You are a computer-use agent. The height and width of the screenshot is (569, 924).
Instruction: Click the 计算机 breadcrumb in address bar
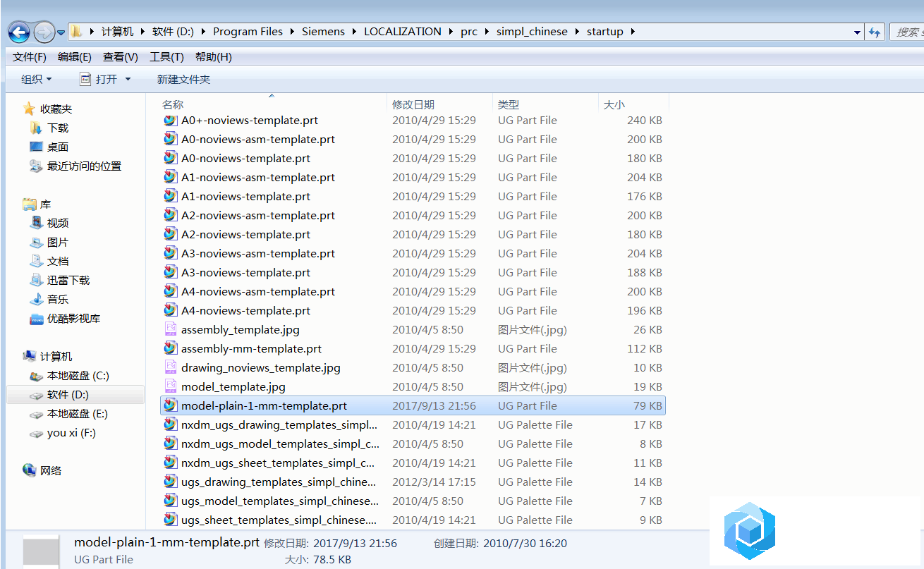(x=117, y=32)
